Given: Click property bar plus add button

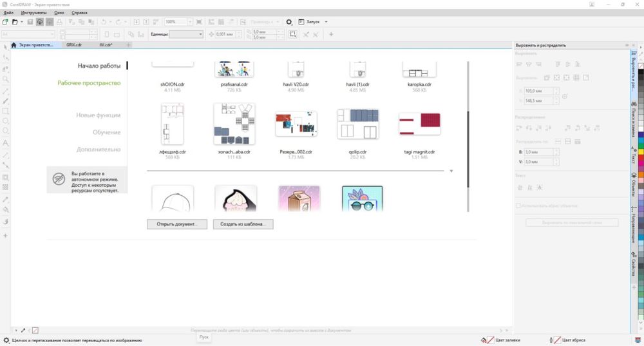Looking at the screenshot, I should click(331, 34).
